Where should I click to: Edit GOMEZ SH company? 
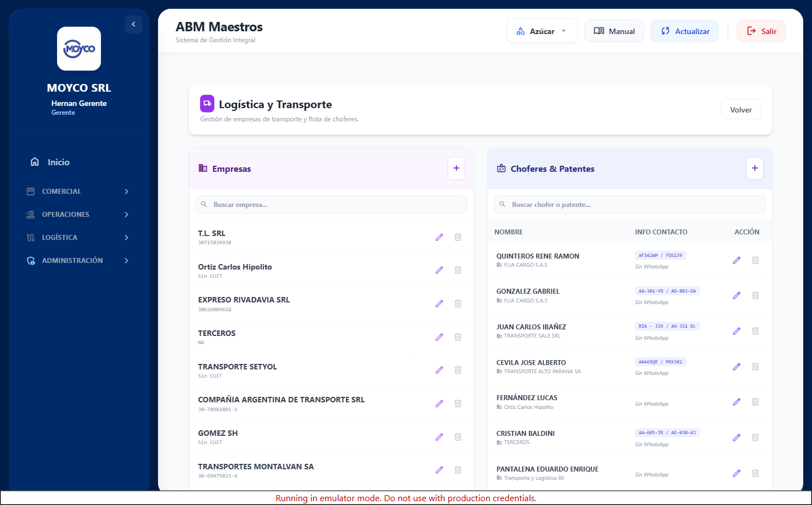439,437
